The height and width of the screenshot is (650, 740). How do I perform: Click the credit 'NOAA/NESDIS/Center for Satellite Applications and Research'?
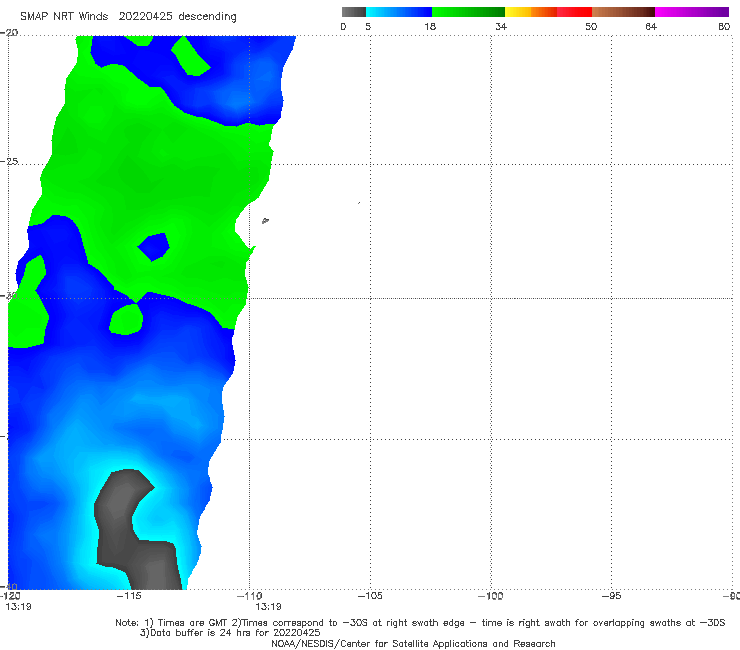[413, 643]
